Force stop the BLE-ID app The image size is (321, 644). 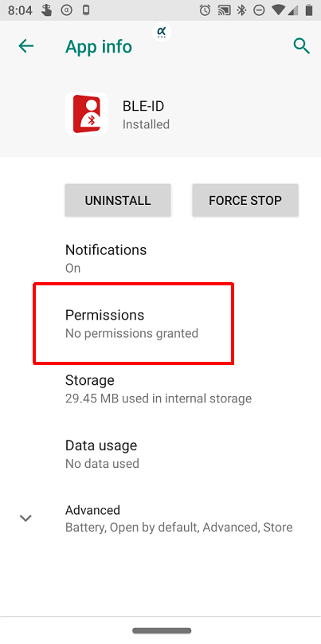point(245,200)
